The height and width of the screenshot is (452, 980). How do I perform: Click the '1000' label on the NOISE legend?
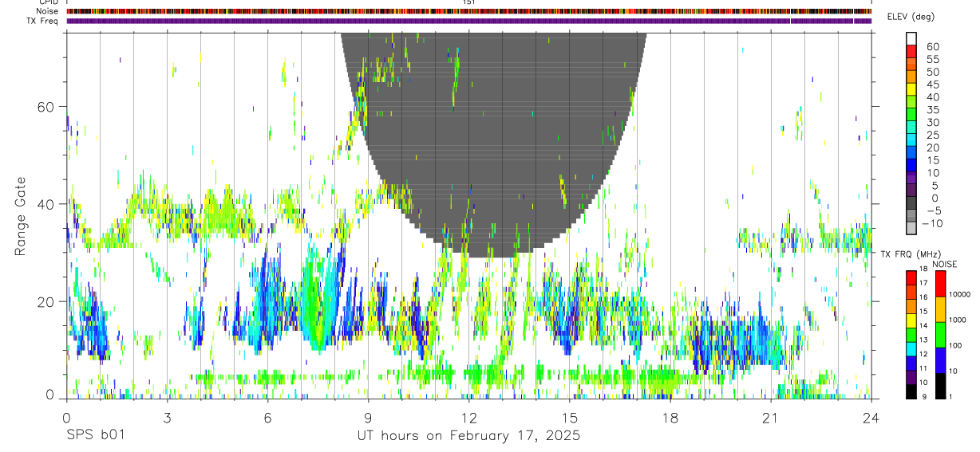point(958,320)
